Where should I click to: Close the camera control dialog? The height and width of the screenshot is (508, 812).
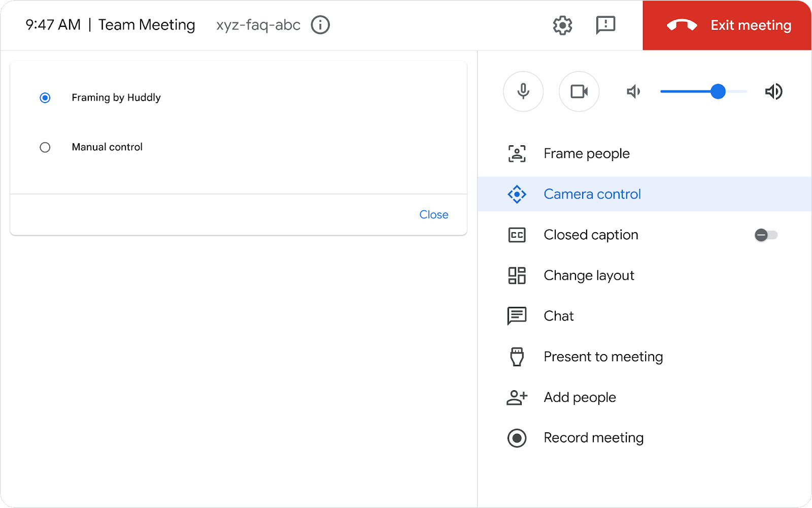(x=433, y=214)
